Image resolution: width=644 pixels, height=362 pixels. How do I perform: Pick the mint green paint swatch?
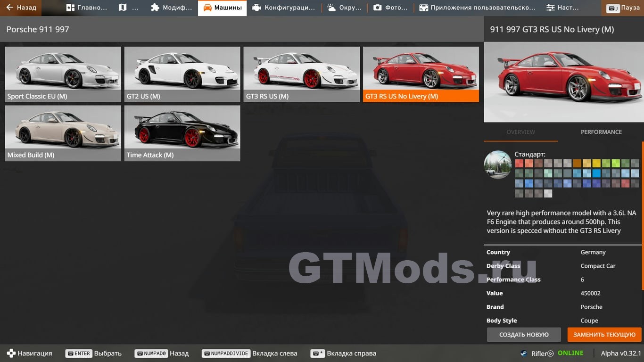click(548, 173)
